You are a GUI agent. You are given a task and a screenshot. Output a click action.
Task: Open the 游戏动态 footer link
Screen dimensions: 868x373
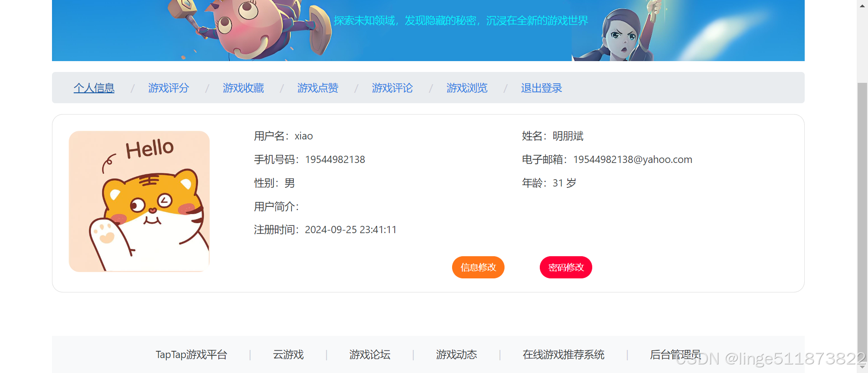point(457,354)
